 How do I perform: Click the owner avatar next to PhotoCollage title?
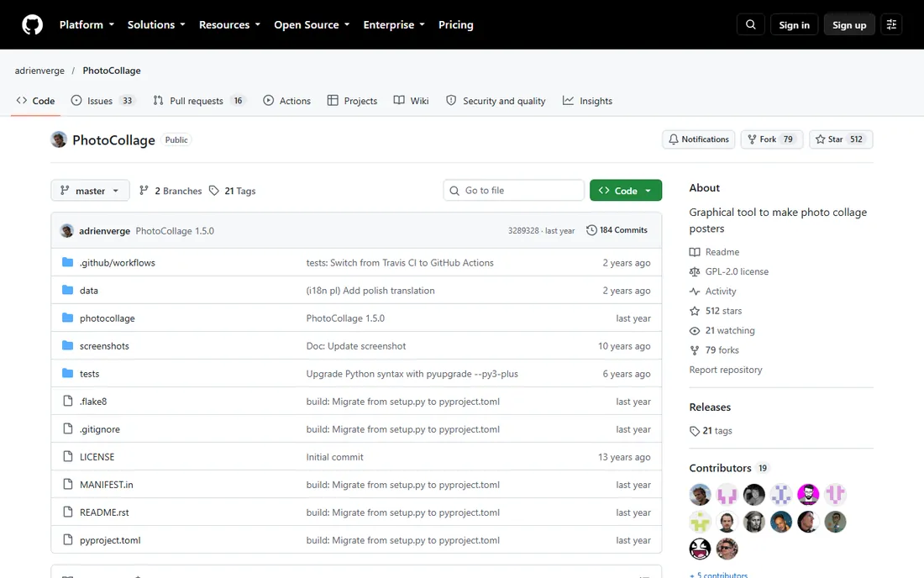tap(59, 139)
